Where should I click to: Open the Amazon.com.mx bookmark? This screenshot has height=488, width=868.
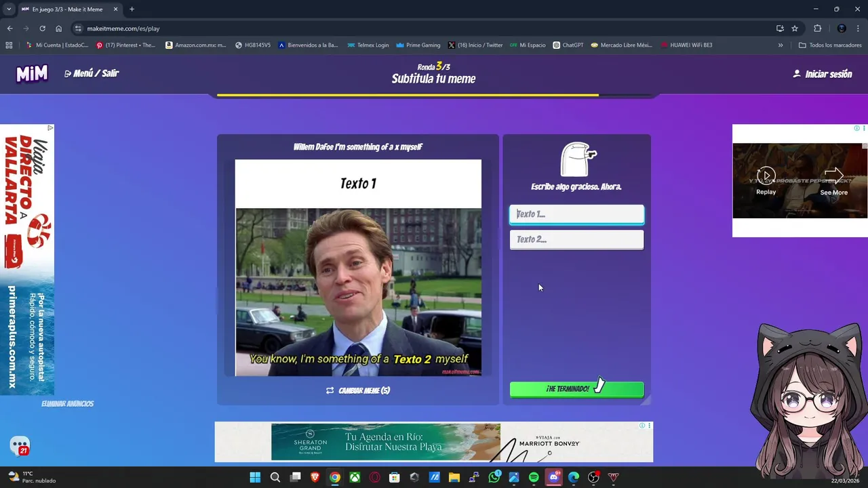[x=196, y=45]
